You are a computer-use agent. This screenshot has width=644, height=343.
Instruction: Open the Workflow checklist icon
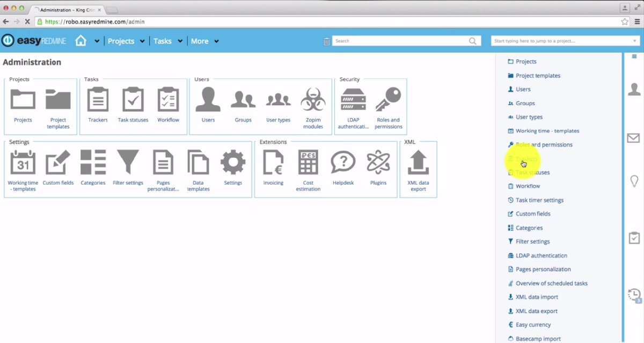tap(168, 99)
